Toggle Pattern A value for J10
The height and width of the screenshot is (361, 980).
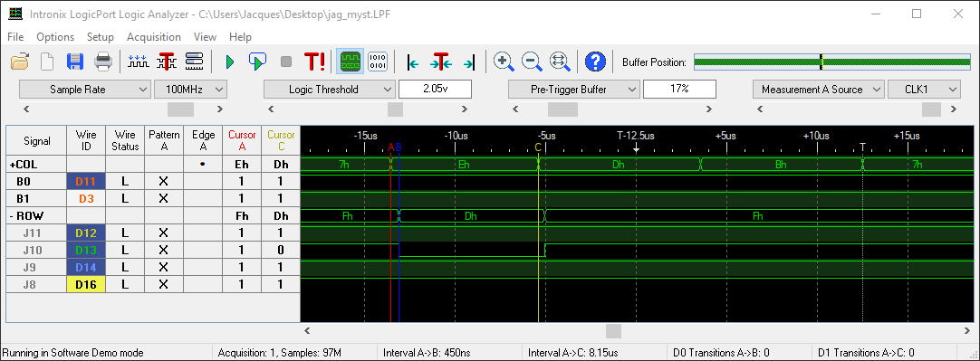pyautogui.click(x=164, y=250)
